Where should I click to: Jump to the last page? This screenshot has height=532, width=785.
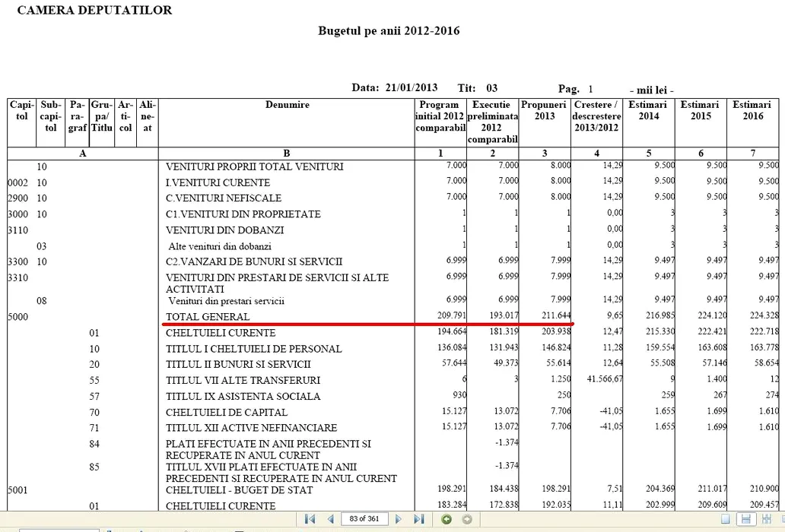click(x=418, y=519)
